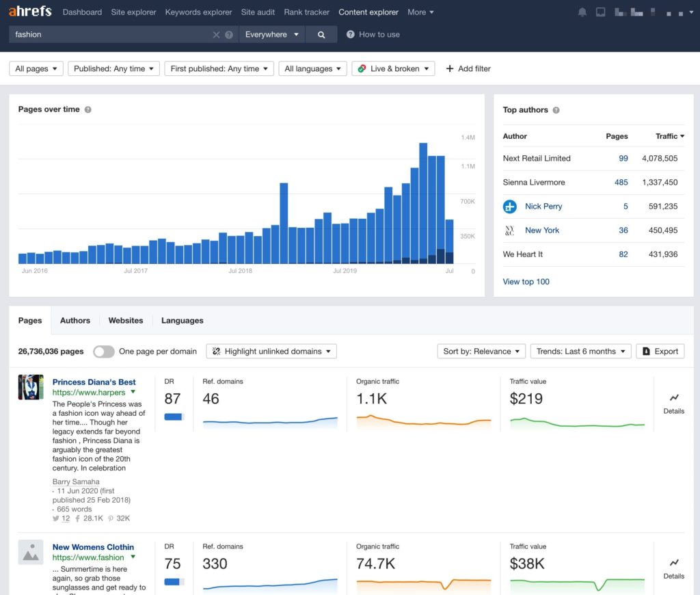This screenshot has height=595, width=700.
Task: Click Highlight unlinked domains icon
Action: click(216, 351)
